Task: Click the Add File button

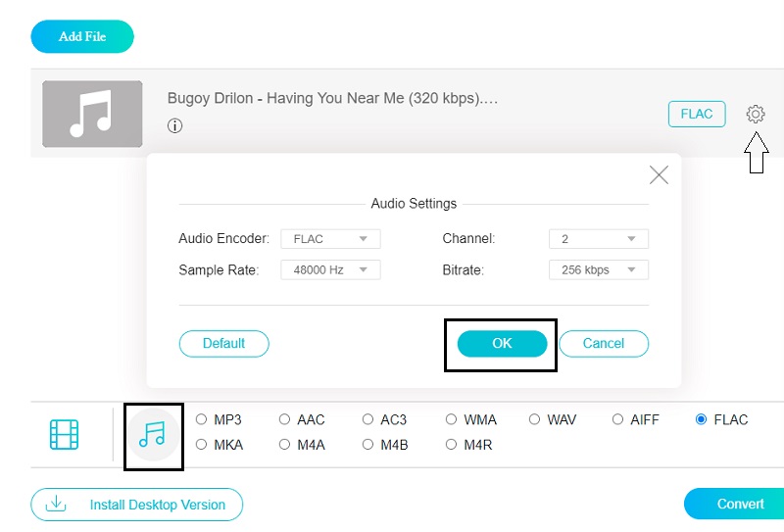Action: pos(82,36)
